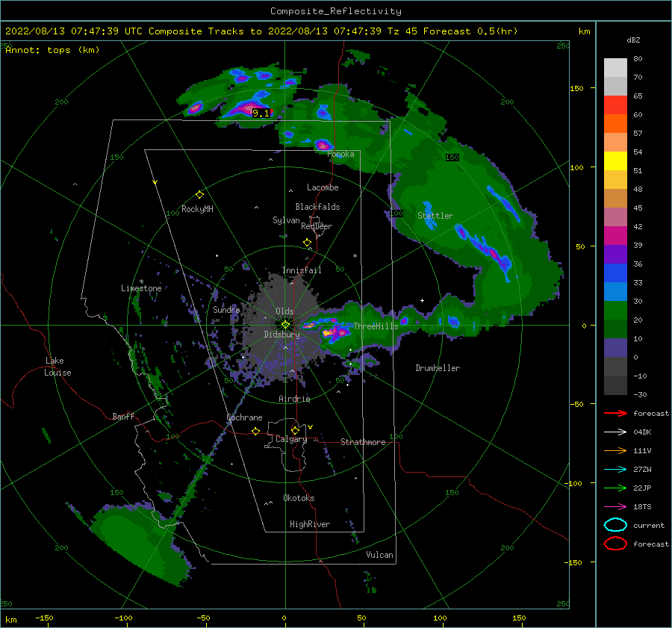Image resolution: width=672 pixels, height=628 pixels.
Task: Click the Ponoka city label
Action: pos(340,154)
